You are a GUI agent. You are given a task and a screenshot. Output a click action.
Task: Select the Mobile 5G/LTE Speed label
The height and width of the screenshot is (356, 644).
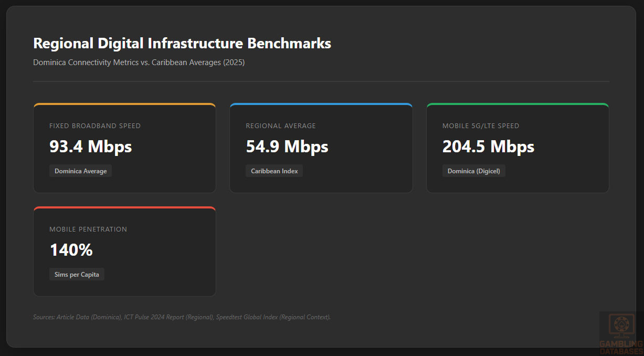481,126
